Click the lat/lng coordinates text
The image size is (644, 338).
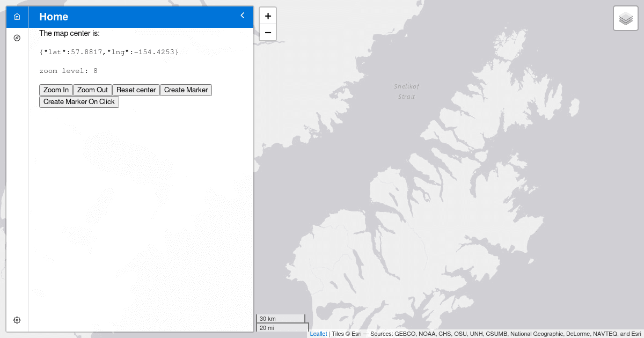point(109,52)
